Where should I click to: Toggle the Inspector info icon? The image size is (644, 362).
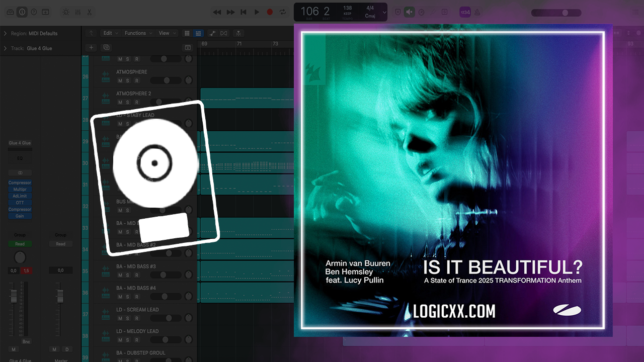(22, 12)
